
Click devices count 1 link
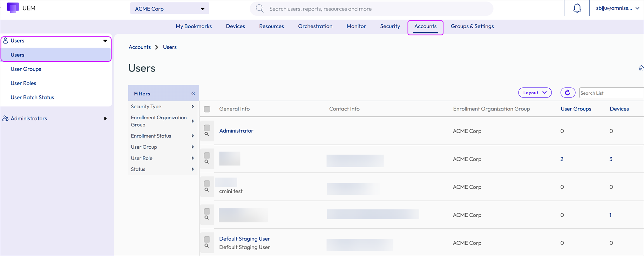pos(610,215)
